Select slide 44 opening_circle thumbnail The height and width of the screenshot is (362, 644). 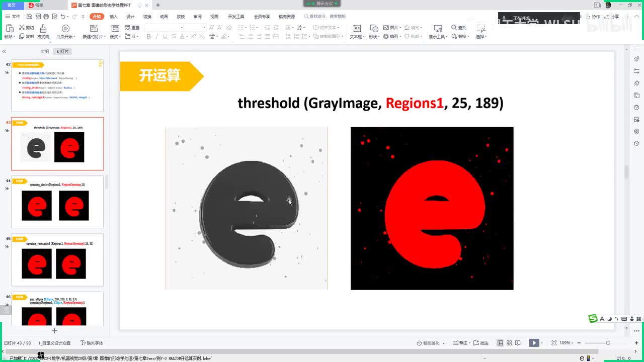[57, 202]
